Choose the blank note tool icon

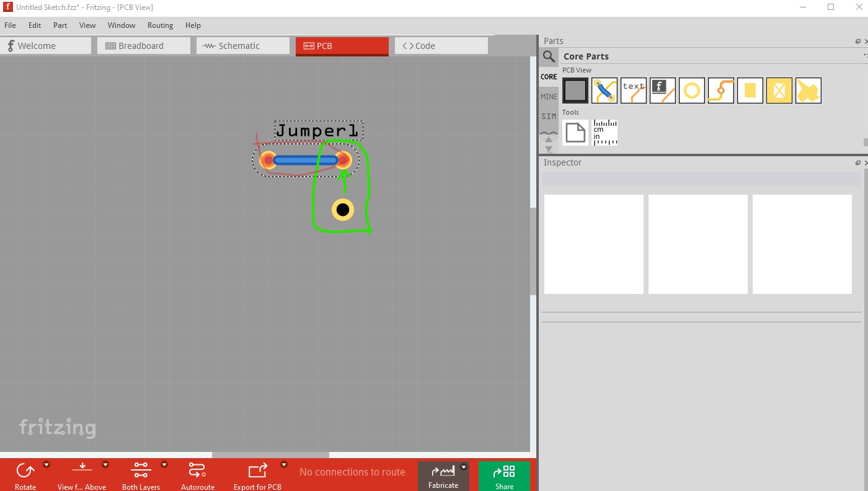click(575, 133)
